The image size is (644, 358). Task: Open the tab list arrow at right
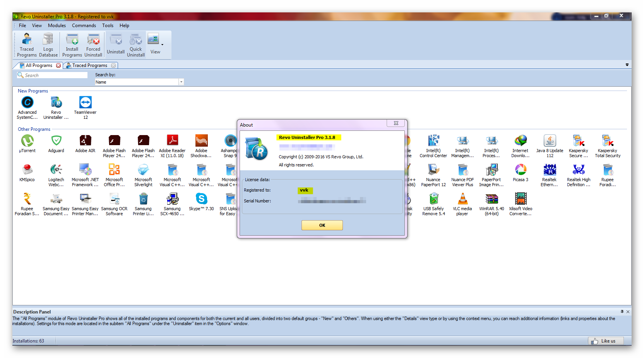(627, 65)
